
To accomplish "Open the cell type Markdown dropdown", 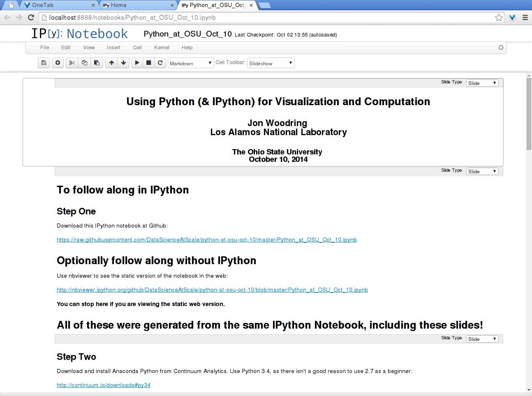I will click(x=191, y=63).
